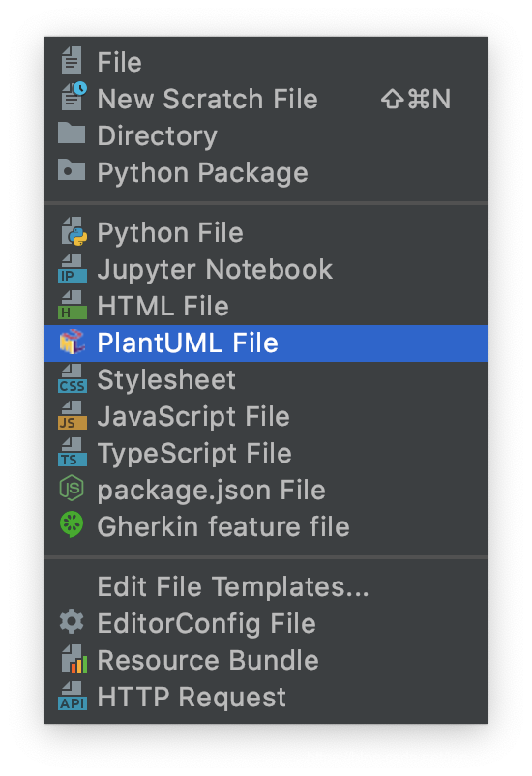Screen dimensions: 532x776
Task: Click the PlantUML cube icon
Action: (x=73, y=342)
